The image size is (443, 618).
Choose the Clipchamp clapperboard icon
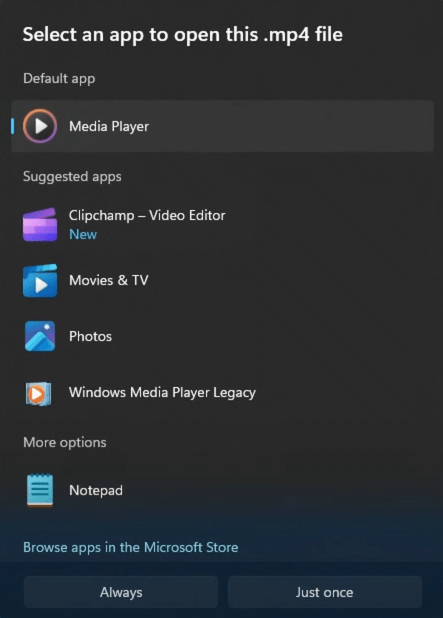(40, 224)
